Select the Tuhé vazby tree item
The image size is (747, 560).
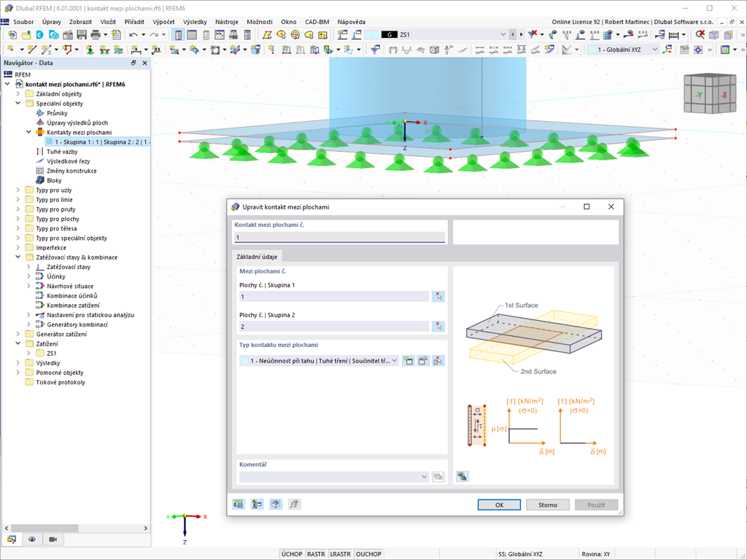pos(62,152)
